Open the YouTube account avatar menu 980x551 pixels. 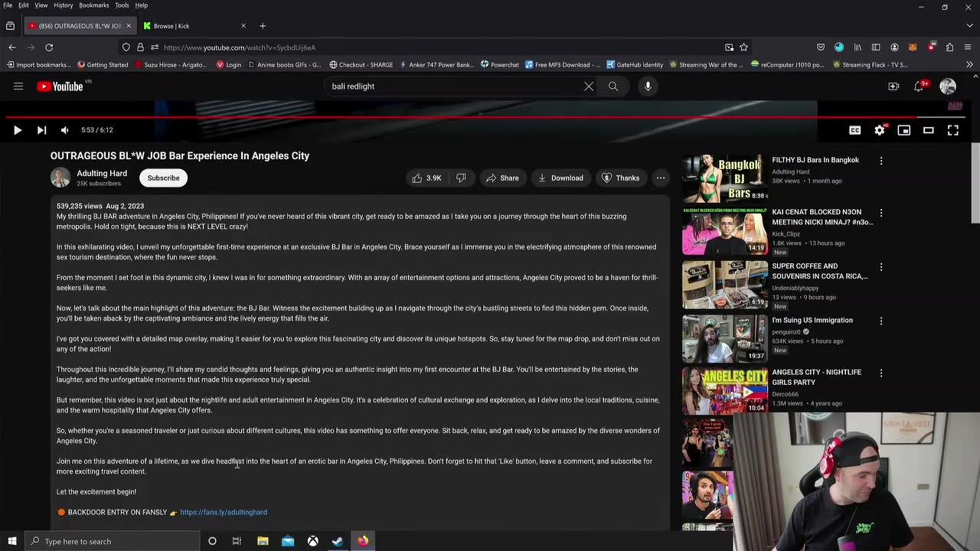point(948,86)
